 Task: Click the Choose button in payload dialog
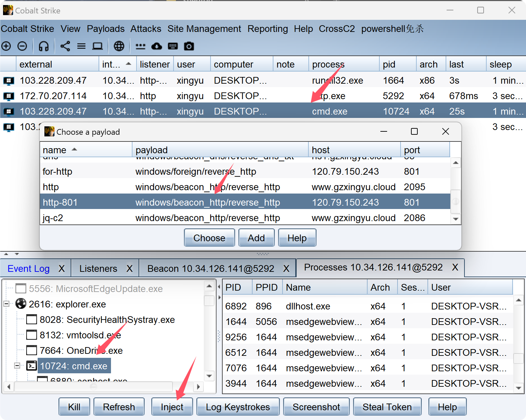tap(209, 238)
